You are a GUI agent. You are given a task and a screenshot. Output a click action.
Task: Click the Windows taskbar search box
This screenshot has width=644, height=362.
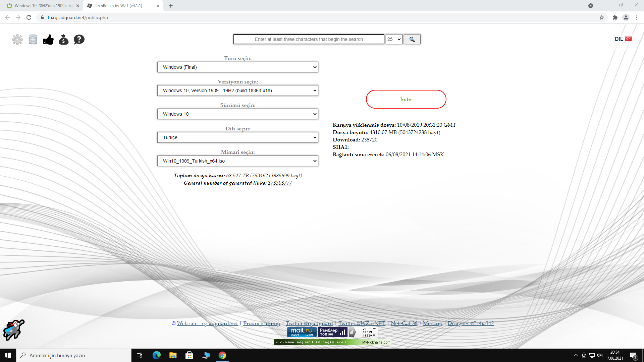click(x=74, y=355)
